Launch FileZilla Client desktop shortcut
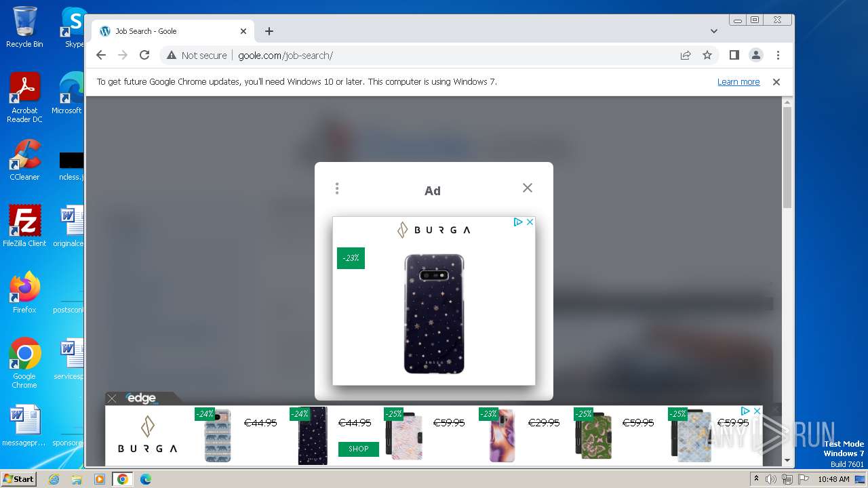 tap(24, 226)
